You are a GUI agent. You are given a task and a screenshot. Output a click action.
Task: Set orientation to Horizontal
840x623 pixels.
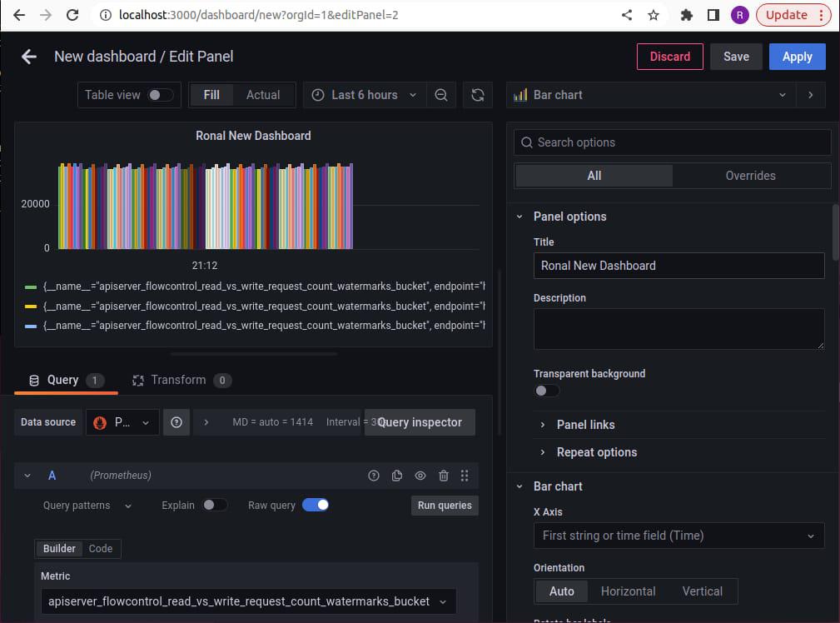click(628, 591)
